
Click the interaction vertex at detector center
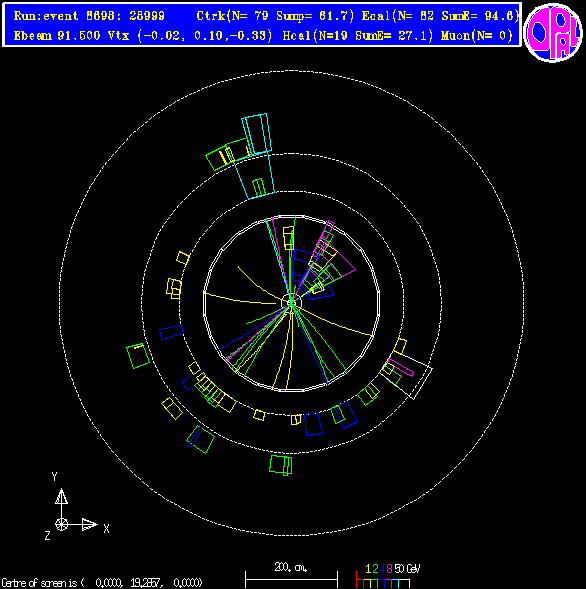(291, 303)
